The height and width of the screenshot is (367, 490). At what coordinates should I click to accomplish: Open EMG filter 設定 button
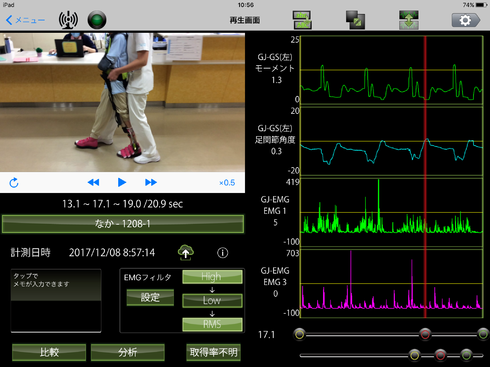(150, 297)
